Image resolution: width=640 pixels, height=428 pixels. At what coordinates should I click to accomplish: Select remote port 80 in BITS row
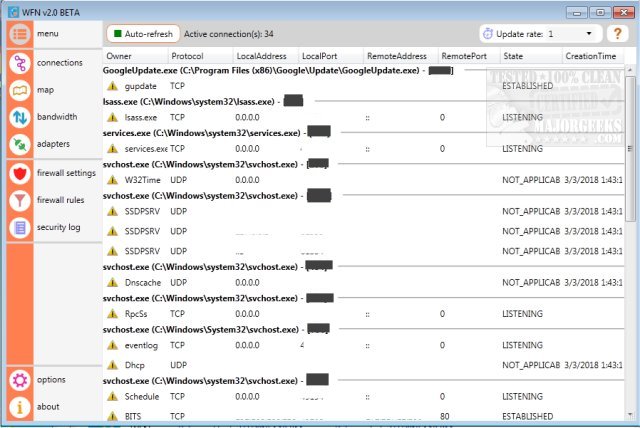point(444,416)
